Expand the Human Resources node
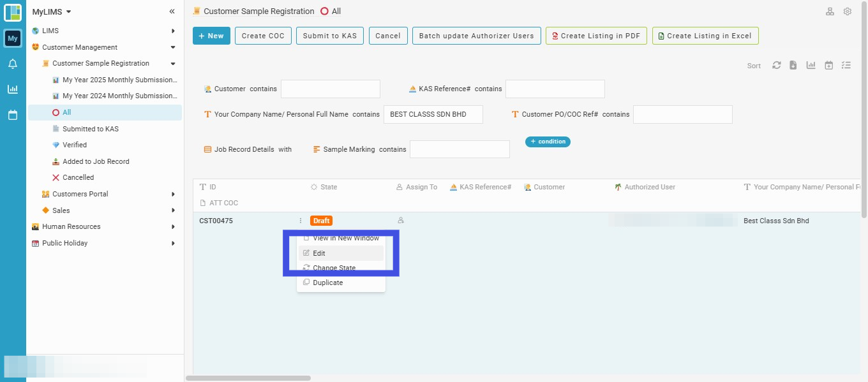868x382 pixels. [x=173, y=226]
